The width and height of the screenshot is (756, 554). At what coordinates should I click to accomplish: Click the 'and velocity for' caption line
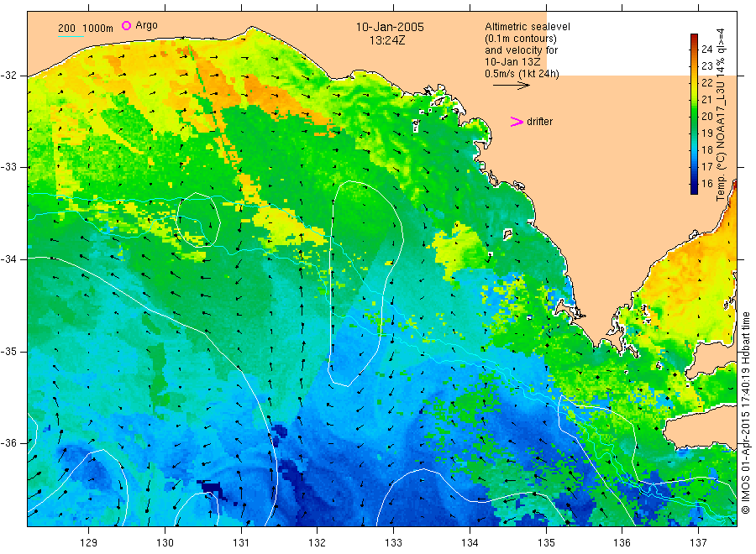click(521, 50)
